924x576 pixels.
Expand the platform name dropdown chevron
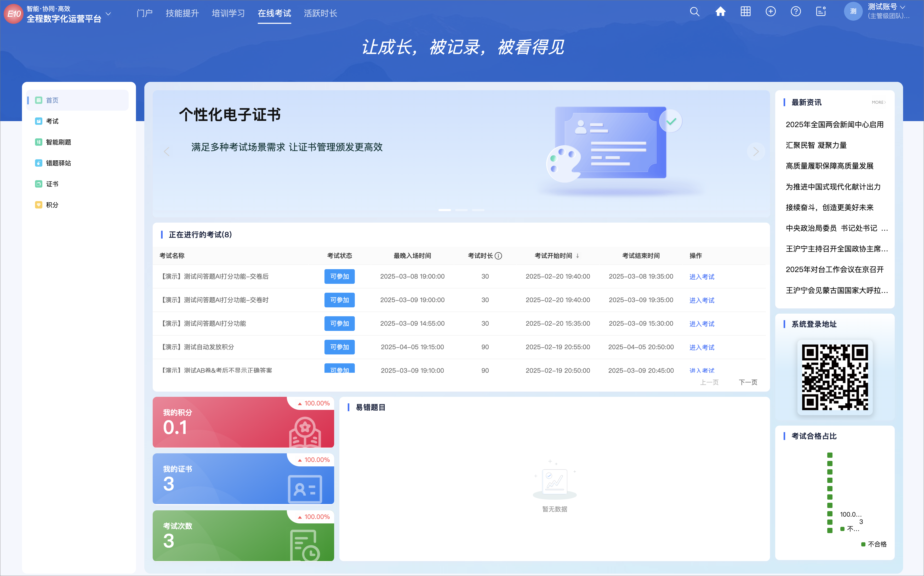109,14
